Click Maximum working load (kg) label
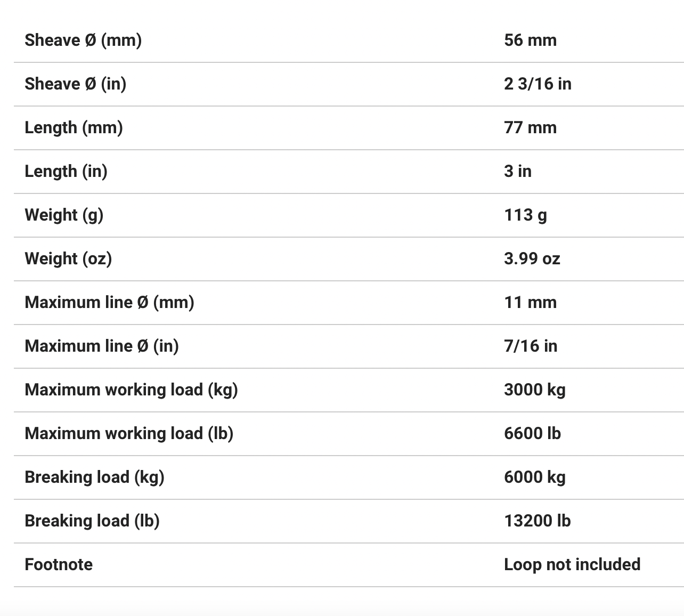Image resolution: width=684 pixels, height=616 pixels. pyautogui.click(x=131, y=390)
